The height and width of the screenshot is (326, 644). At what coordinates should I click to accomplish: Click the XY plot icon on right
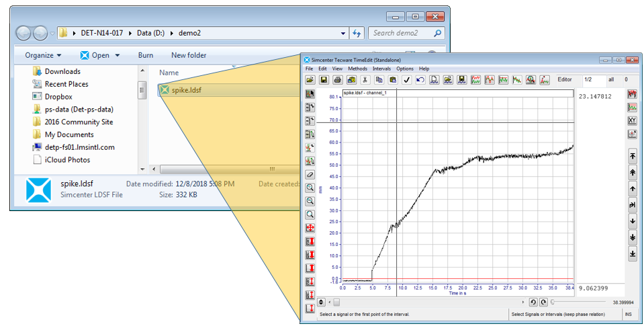[x=632, y=121]
